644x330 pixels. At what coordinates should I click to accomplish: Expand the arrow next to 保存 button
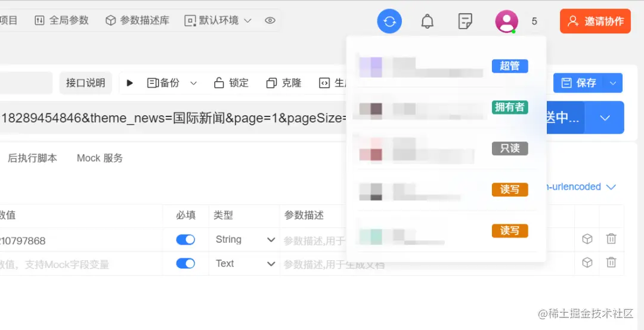point(613,83)
